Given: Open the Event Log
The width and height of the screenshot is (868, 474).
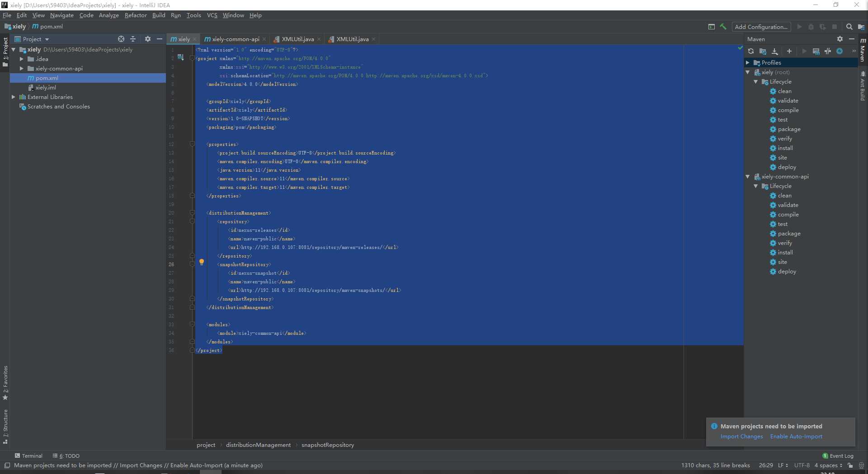Looking at the screenshot, I should pyautogui.click(x=838, y=455).
